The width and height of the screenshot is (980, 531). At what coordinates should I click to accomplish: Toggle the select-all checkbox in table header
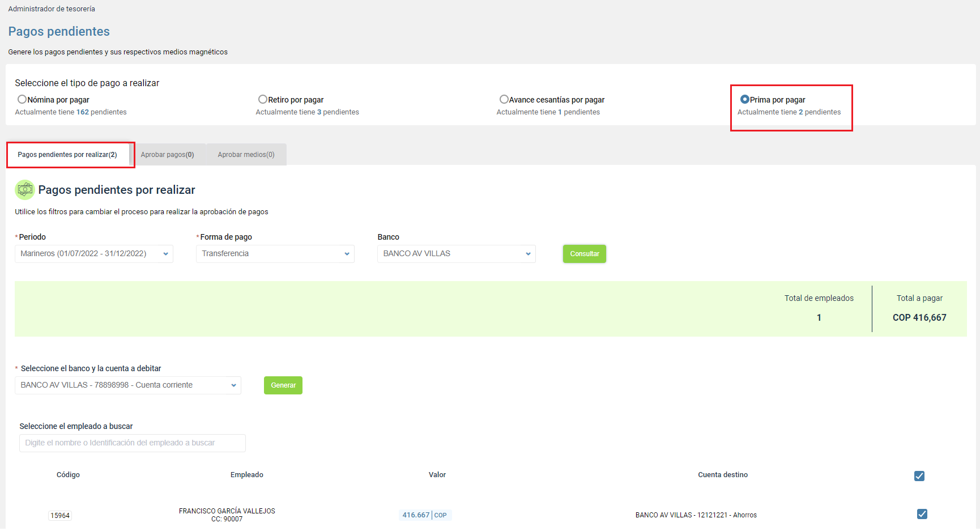click(919, 476)
